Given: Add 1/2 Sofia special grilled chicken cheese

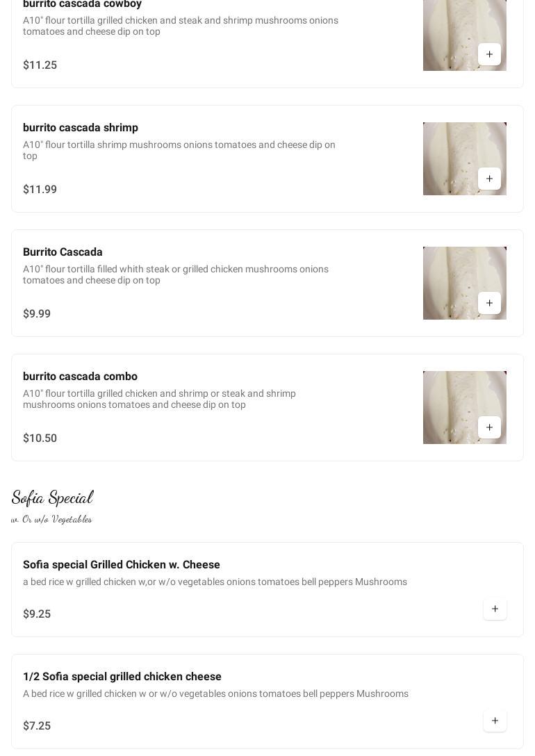Looking at the screenshot, I should [x=495, y=721].
